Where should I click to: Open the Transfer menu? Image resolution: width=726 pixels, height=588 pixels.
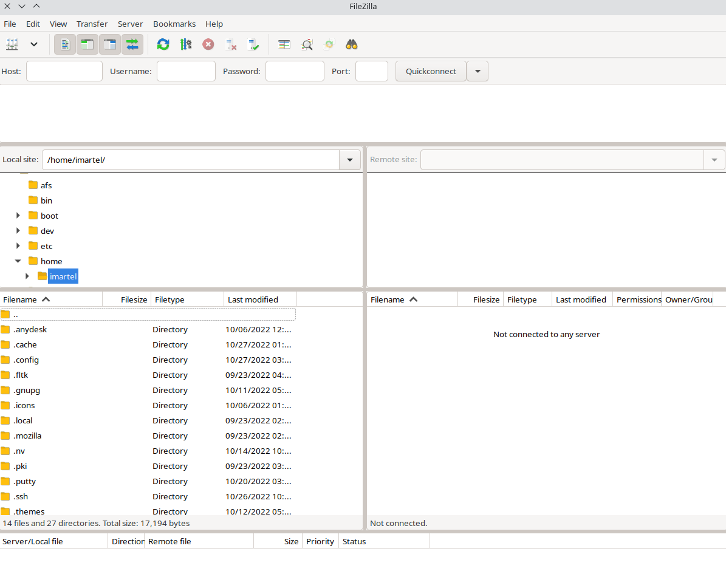92,24
